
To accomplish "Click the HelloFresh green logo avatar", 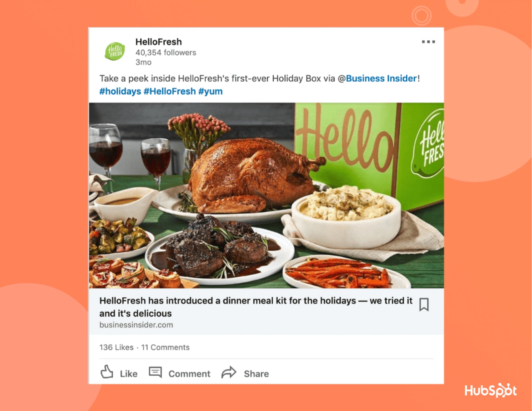I will (115, 51).
